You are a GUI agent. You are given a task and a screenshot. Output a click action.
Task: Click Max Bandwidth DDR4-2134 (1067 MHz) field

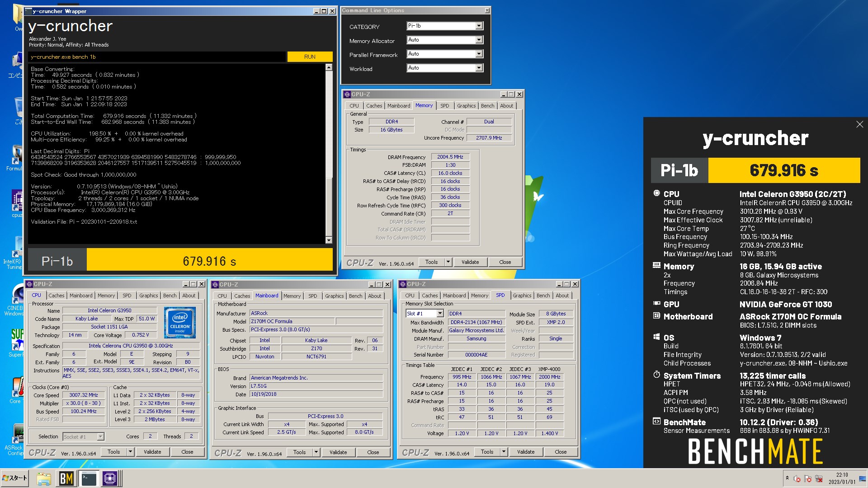[476, 322]
